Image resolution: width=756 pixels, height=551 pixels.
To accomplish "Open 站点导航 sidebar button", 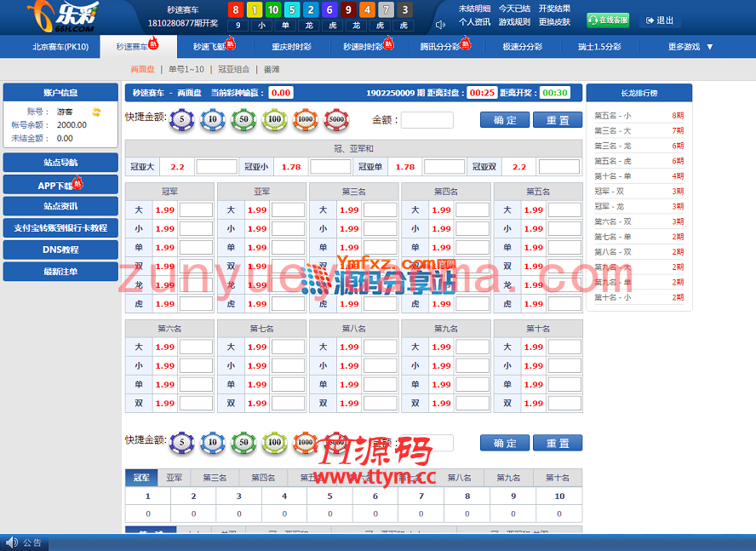I will click(x=60, y=163).
